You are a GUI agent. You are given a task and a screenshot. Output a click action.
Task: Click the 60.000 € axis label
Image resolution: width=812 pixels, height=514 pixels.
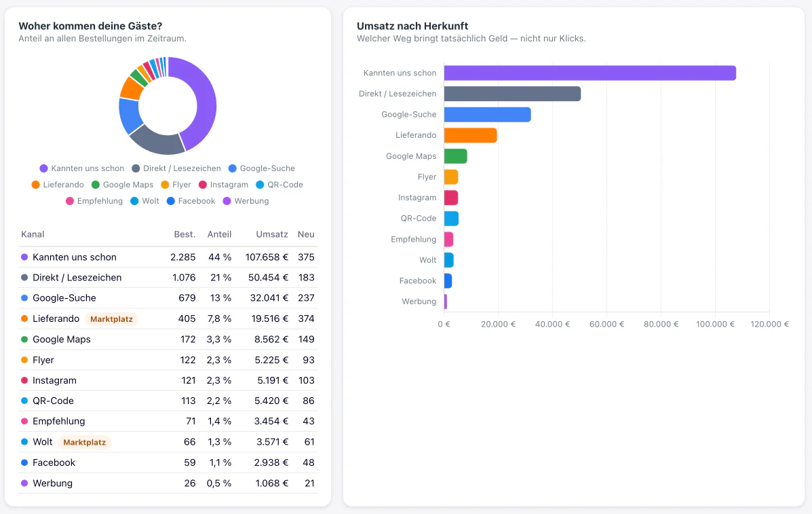(x=606, y=325)
